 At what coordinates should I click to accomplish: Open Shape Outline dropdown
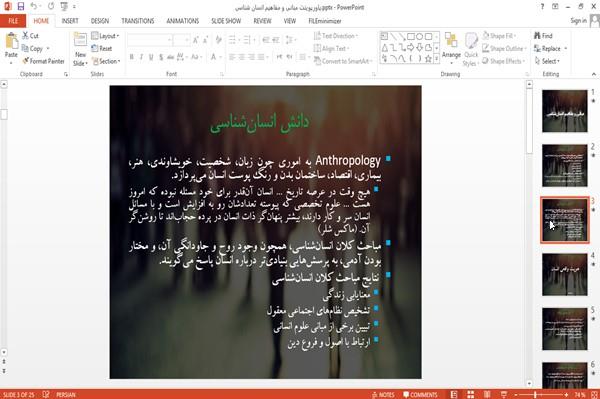coord(504,49)
